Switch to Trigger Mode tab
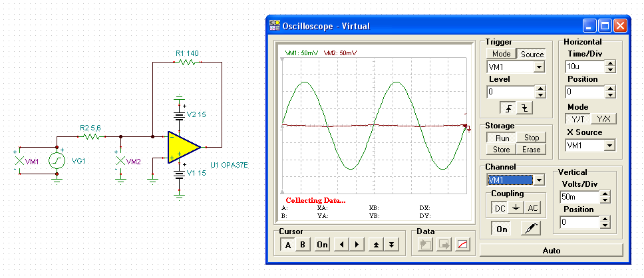Viewport: 644px width, 278px height. [x=501, y=54]
